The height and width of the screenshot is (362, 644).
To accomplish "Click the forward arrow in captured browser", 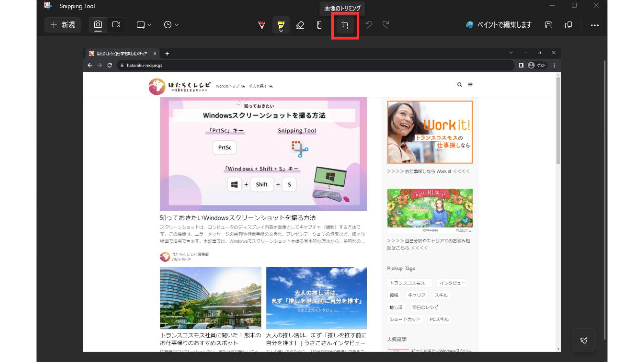I will coord(100,65).
